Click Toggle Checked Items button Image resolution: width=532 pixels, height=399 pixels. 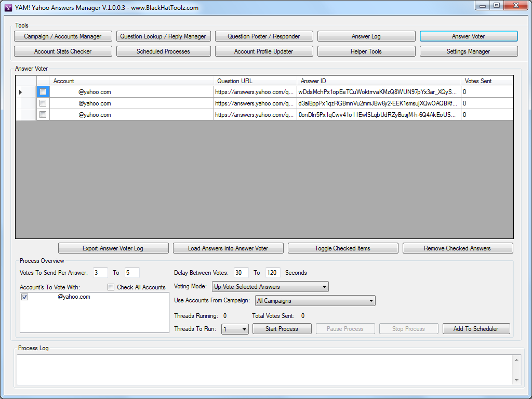pyautogui.click(x=343, y=248)
